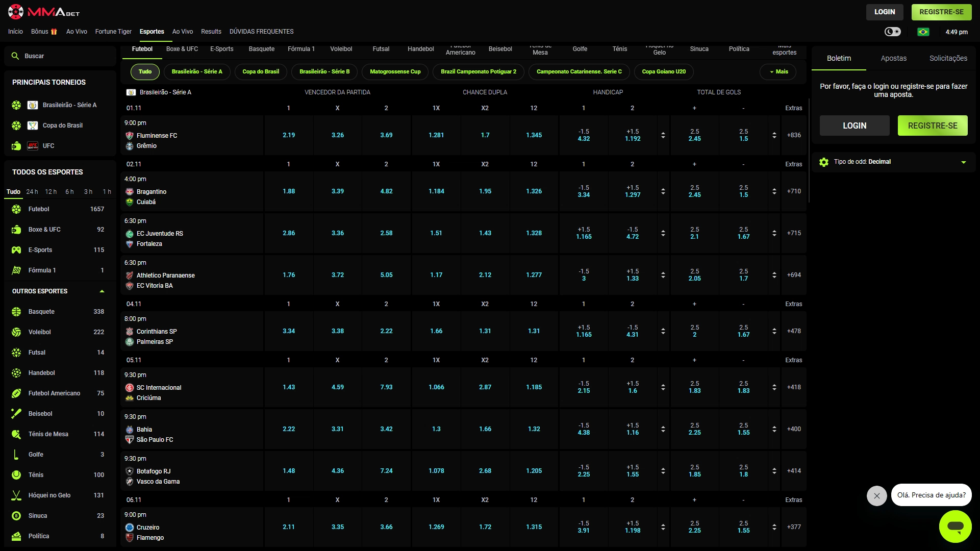The image size is (980, 551).
Task: Click the top REGISTRE-SE button
Action: click(941, 12)
